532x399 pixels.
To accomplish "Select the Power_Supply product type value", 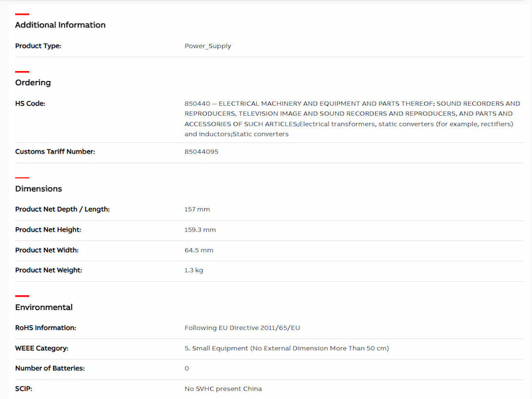I will [207, 47].
